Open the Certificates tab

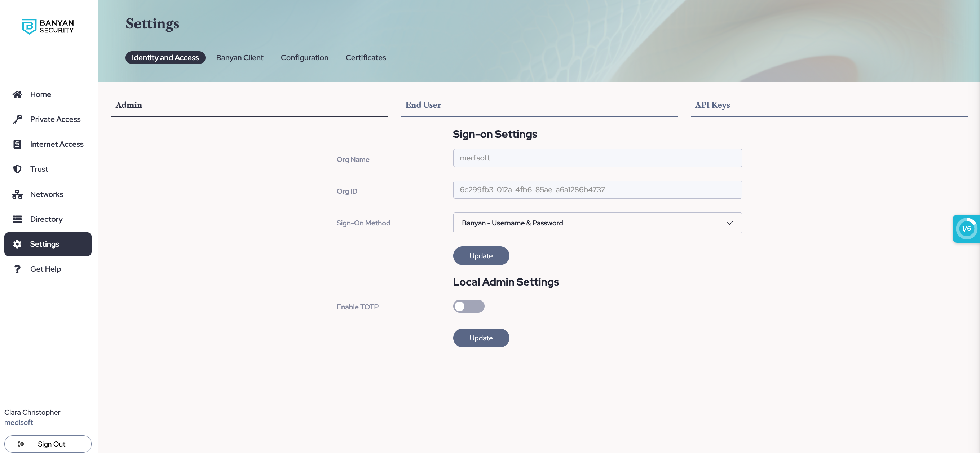365,58
